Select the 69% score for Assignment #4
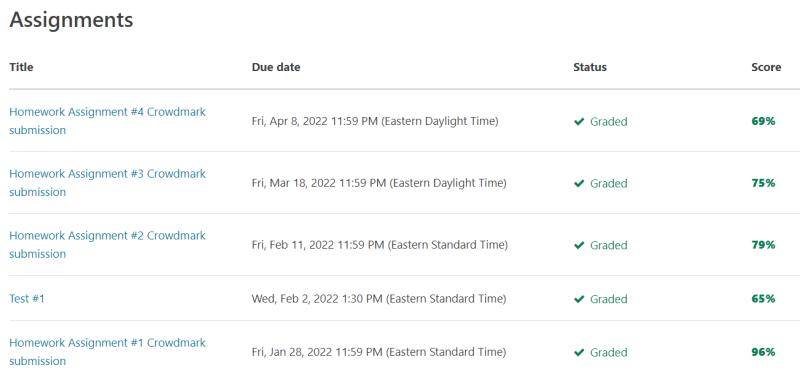The height and width of the screenshot is (384, 800). (763, 121)
